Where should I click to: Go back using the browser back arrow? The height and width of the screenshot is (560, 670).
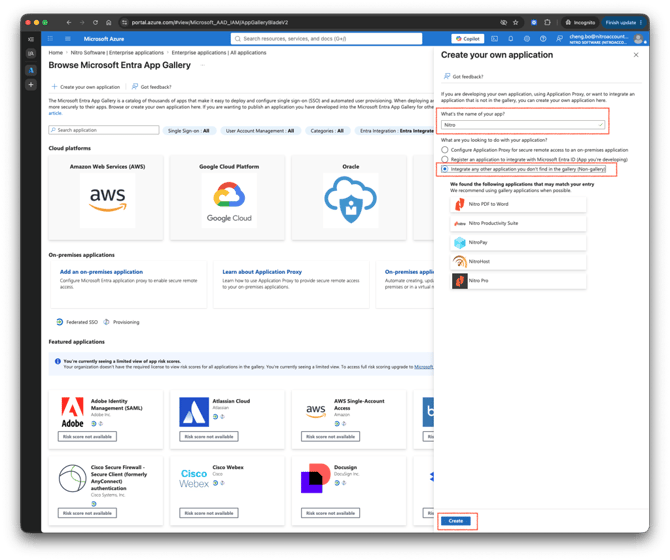(x=69, y=22)
